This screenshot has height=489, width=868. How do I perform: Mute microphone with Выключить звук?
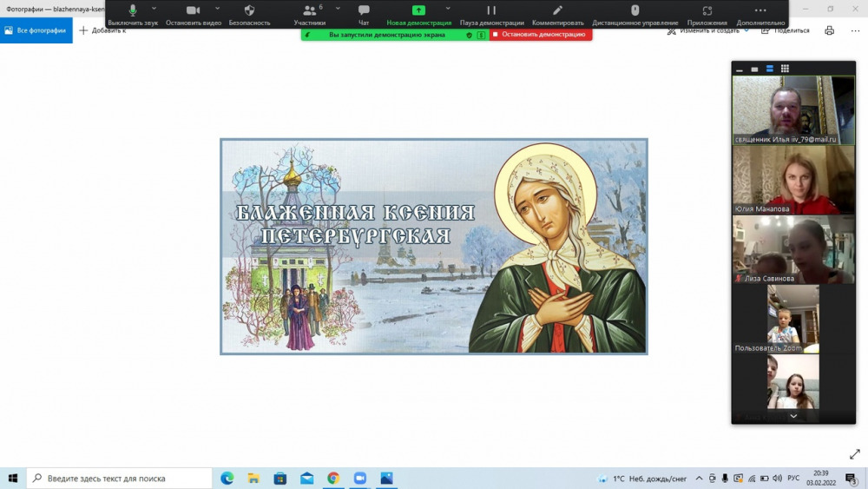132,15
